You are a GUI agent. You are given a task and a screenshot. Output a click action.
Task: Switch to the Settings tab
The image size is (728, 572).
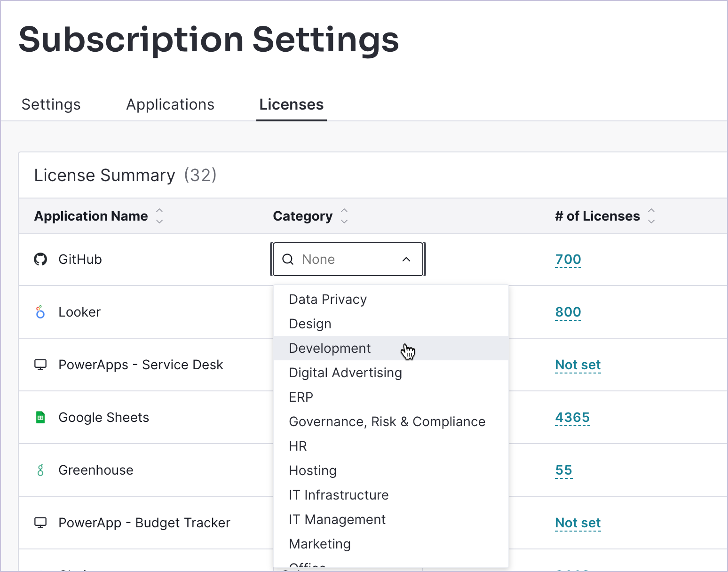coord(51,104)
